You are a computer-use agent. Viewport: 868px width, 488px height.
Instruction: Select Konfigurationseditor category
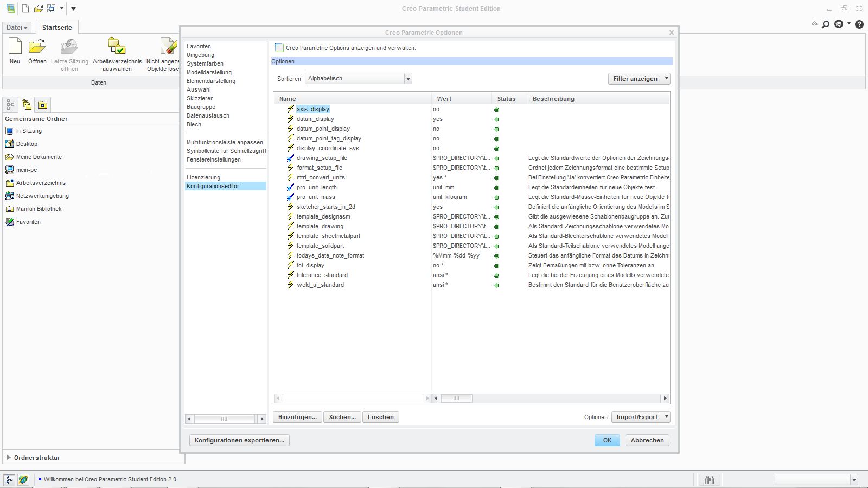(x=225, y=186)
